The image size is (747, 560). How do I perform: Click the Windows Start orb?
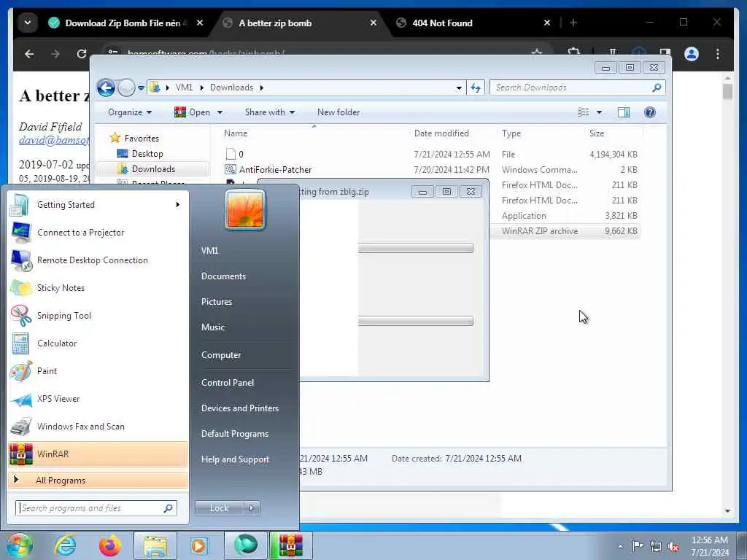click(x=19, y=545)
